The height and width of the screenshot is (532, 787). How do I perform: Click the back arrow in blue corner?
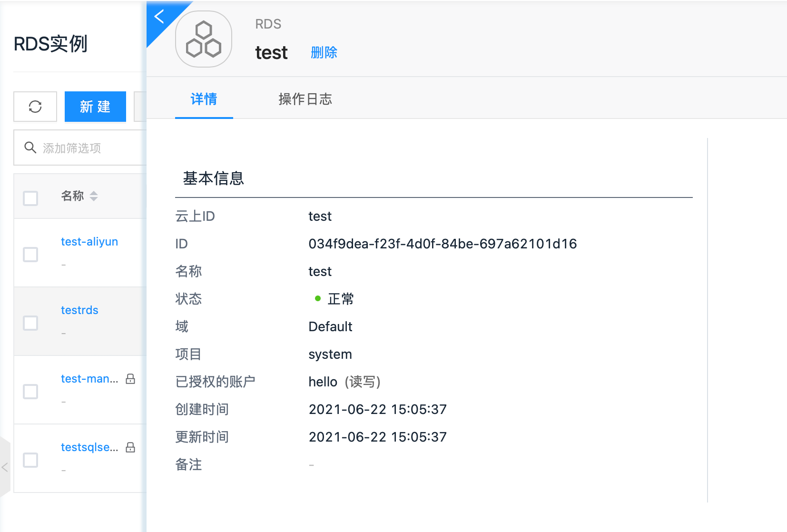click(159, 17)
